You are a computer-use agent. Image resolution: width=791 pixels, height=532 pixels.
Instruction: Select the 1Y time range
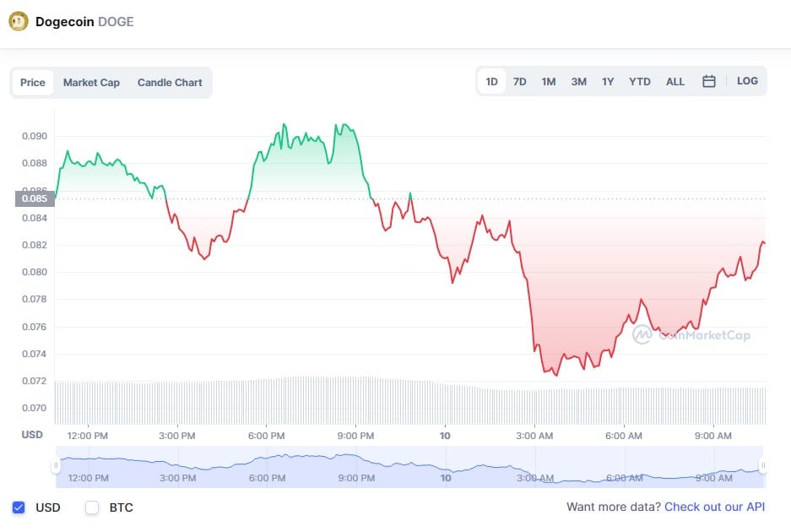pyautogui.click(x=608, y=81)
